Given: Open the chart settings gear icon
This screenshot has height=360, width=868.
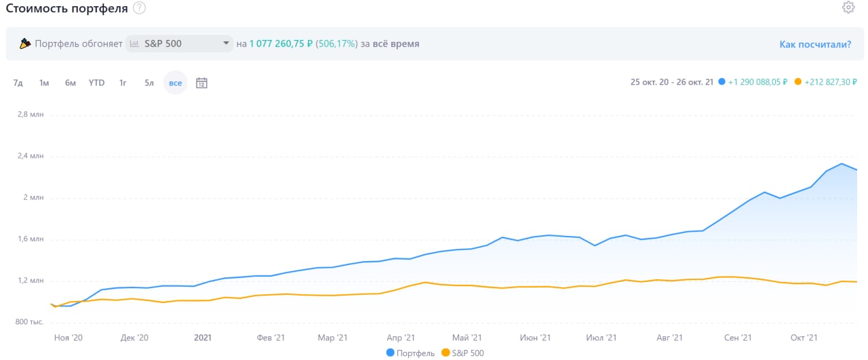Looking at the screenshot, I should [x=848, y=7].
